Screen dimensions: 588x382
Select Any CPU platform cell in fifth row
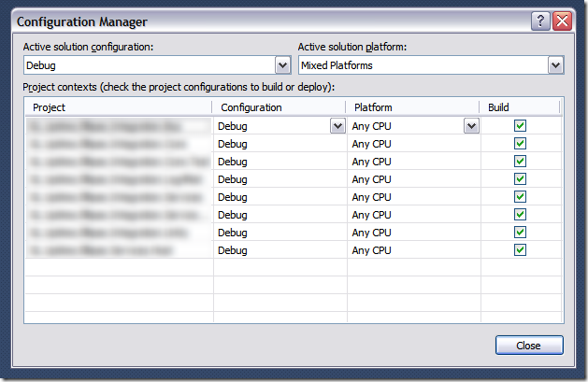click(x=371, y=197)
